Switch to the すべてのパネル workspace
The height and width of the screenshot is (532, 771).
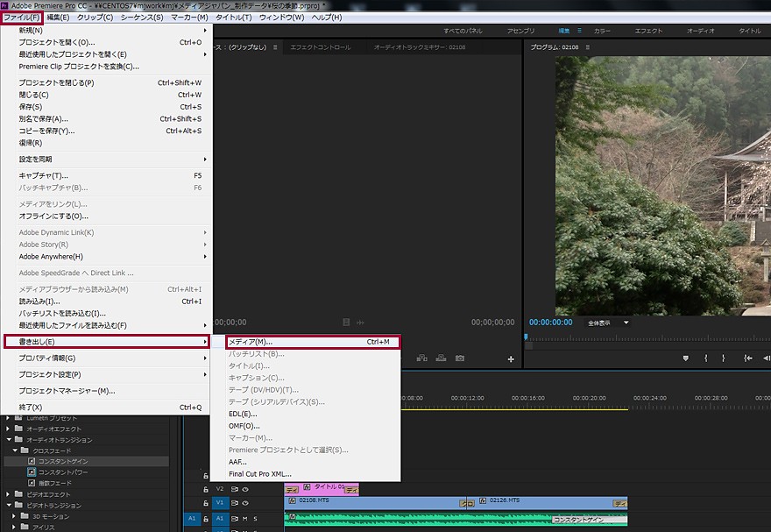click(463, 31)
